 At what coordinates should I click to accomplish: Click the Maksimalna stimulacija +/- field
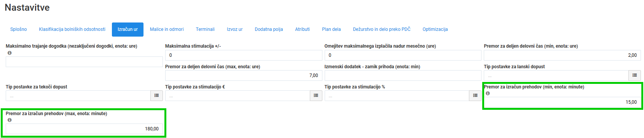[244, 55]
